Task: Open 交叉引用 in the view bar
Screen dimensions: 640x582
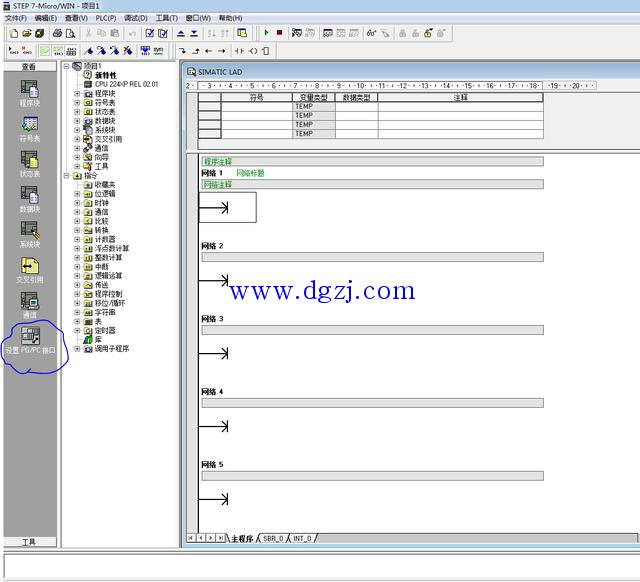Action: pos(30,270)
